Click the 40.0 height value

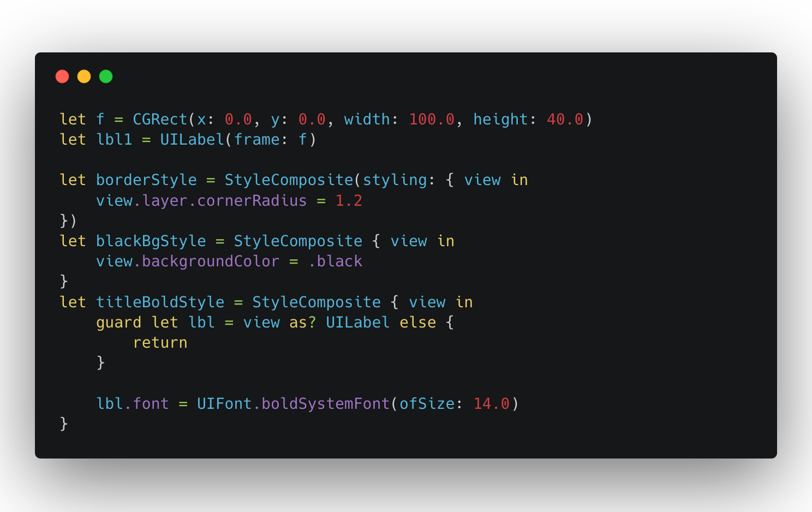pos(565,119)
